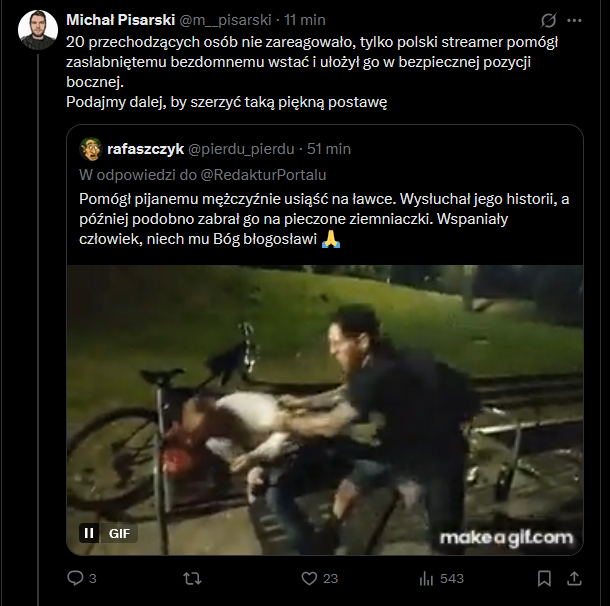Image resolution: width=610 pixels, height=606 pixels.
Task: Open the quoted tweet's 51 min timestamp
Action: click(x=329, y=148)
